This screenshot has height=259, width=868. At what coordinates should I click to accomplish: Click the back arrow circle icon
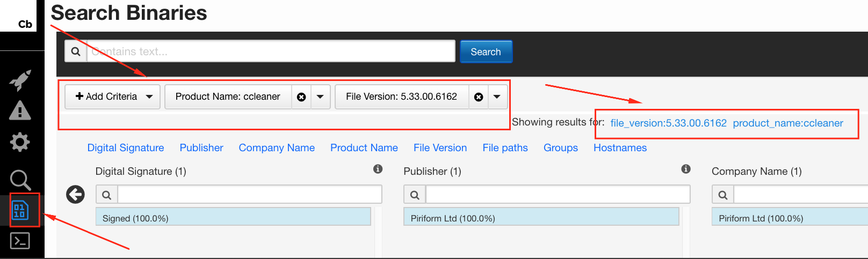click(75, 194)
